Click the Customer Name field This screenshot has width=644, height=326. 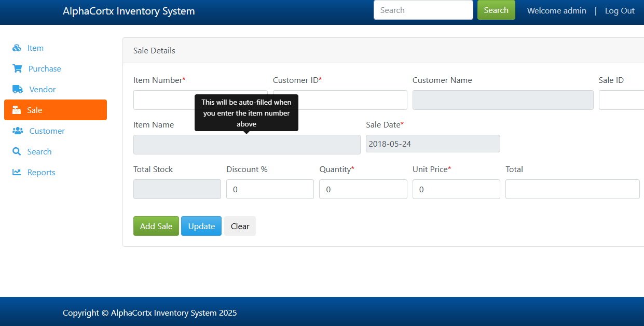coord(503,100)
